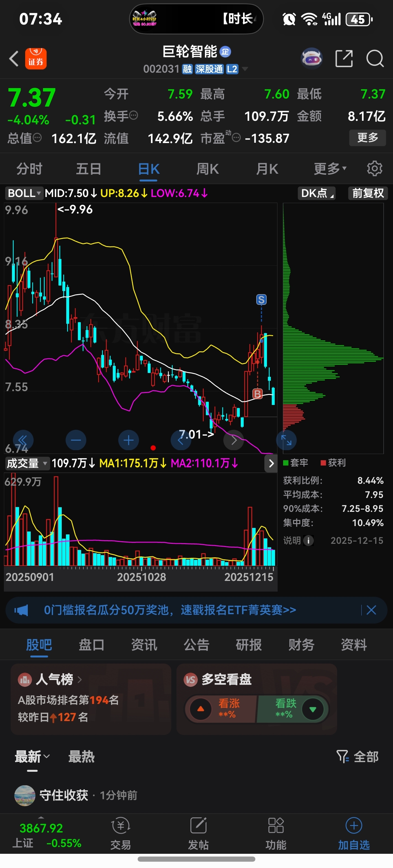Go back with the left arrow
This screenshot has height=868, width=393.
[14, 59]
